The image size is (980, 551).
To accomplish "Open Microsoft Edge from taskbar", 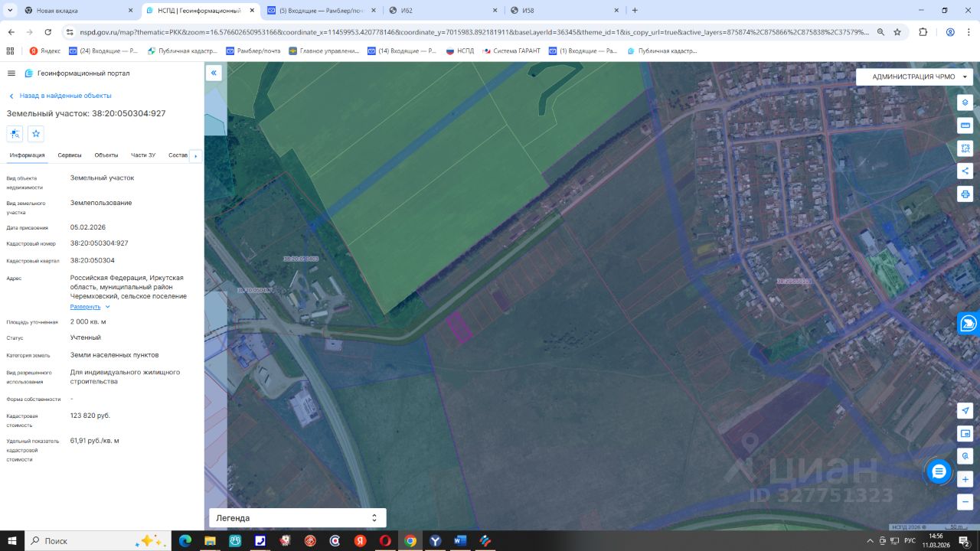I will point(185,540).
